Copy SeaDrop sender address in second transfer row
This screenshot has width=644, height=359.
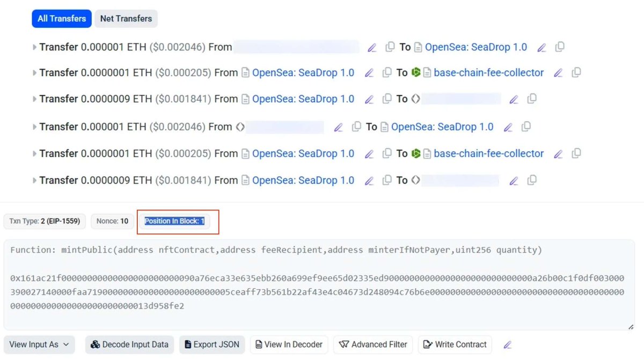tap(387, 72)
